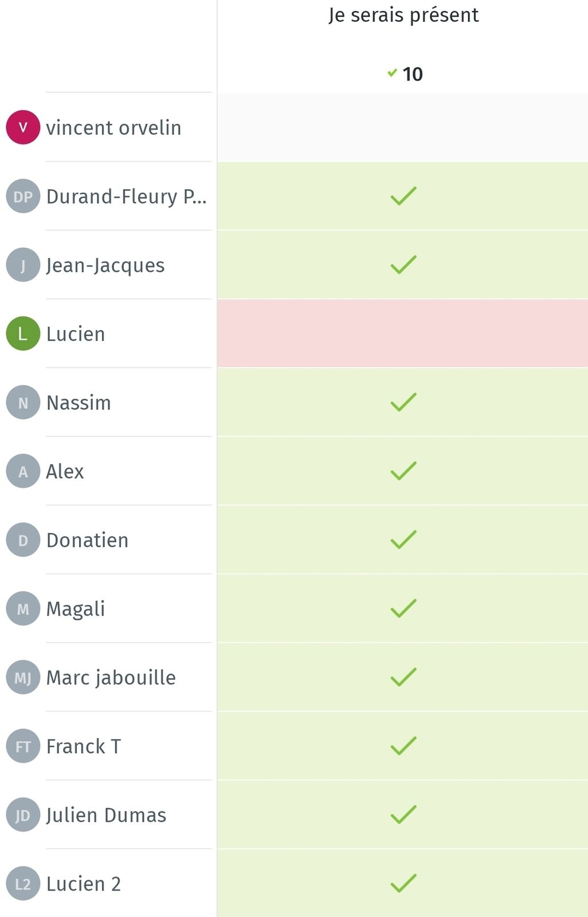Click Julien Dumas' JD avatar

pyautogui.click(x=23, y=815)
